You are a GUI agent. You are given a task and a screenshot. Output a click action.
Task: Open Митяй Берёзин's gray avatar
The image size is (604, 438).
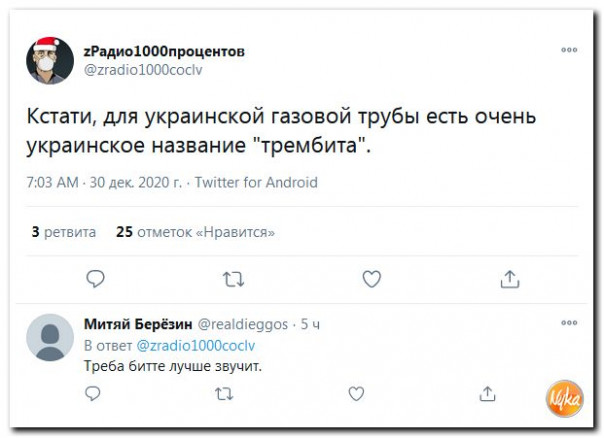point(49,337)
